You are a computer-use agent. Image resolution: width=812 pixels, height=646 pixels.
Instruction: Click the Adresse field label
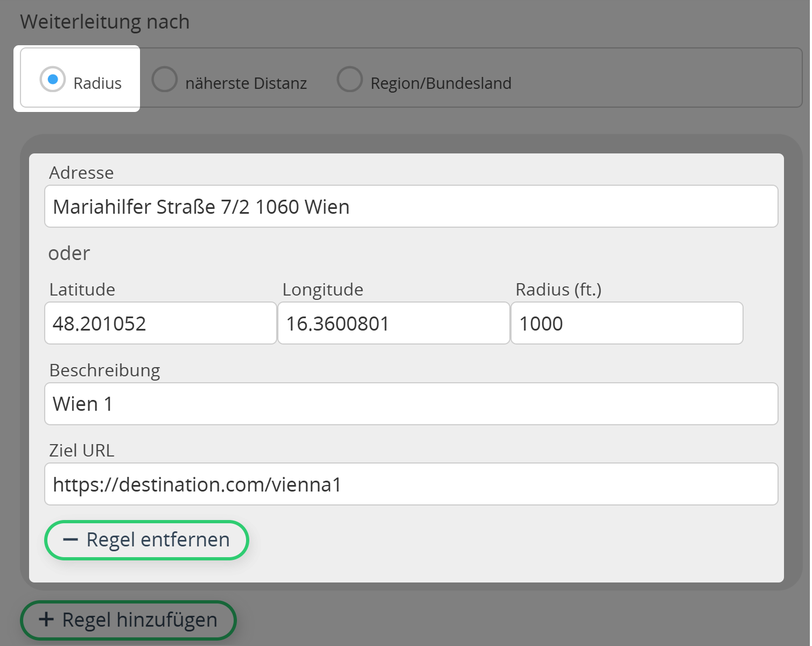tap(81, 173)
